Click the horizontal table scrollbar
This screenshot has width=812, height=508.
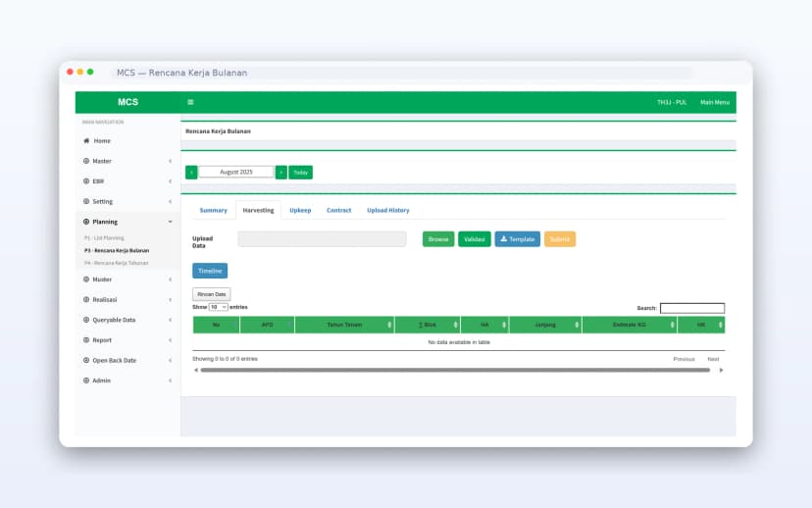454,370
